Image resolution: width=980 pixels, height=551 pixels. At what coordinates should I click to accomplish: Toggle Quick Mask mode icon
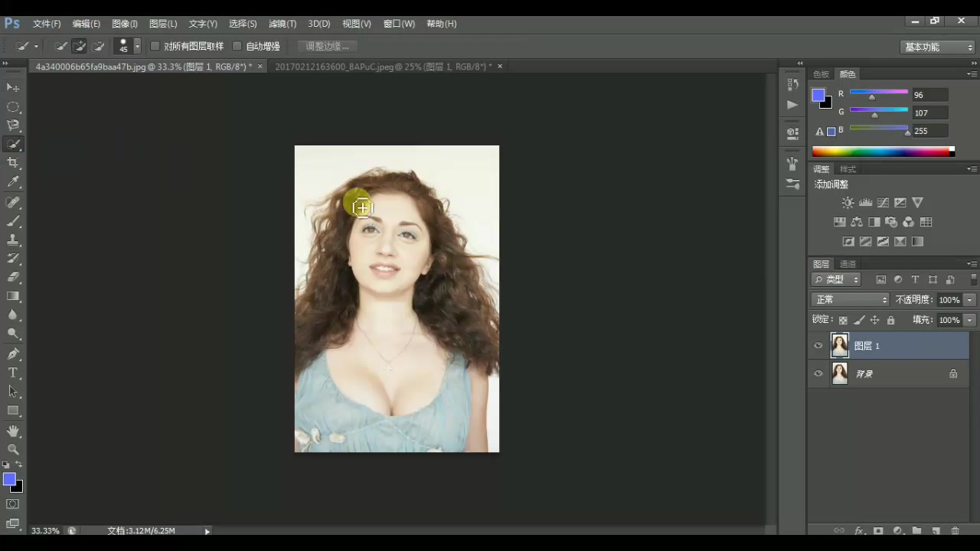coord(13,504)
